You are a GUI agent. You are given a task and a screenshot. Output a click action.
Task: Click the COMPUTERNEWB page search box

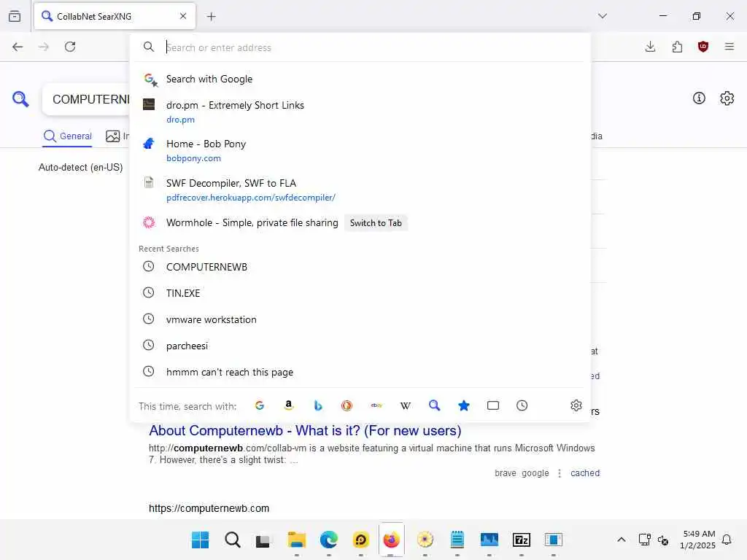86,99
